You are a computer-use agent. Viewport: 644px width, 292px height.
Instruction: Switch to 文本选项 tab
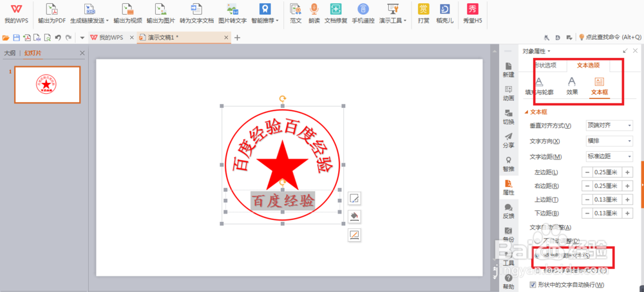[588, 65]
